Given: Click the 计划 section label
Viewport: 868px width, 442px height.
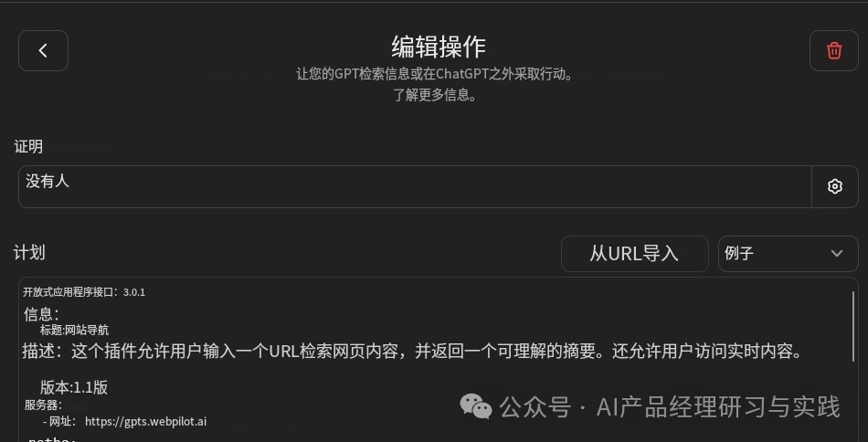Looking at the screenshot, I should 29,253.
